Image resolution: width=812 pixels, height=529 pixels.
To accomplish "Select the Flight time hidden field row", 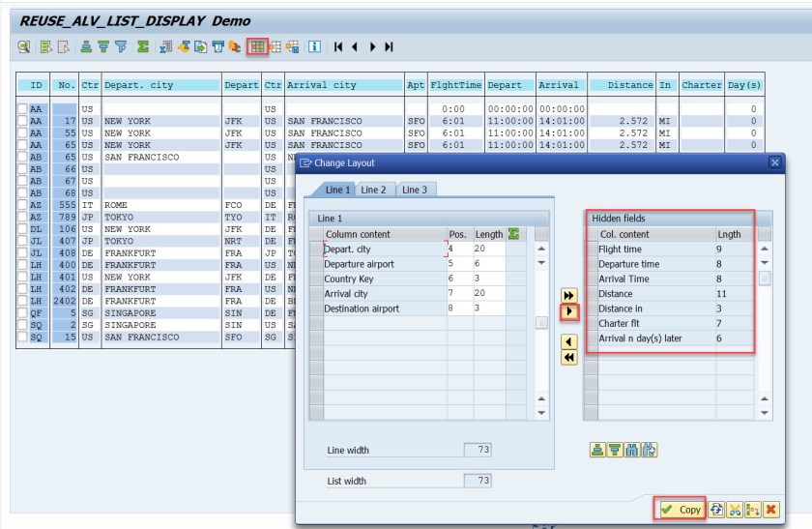I will click(x=676, y=250).
